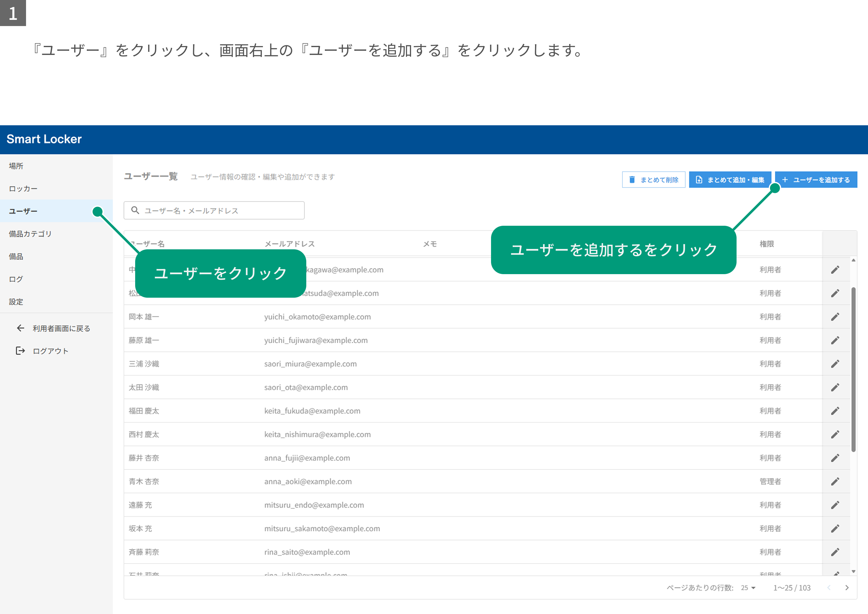Click the user table vertical scrollbar
Image resolution: width=868 pixels, height=614 pixels.
pyautogui.click(x=853, y=369)
